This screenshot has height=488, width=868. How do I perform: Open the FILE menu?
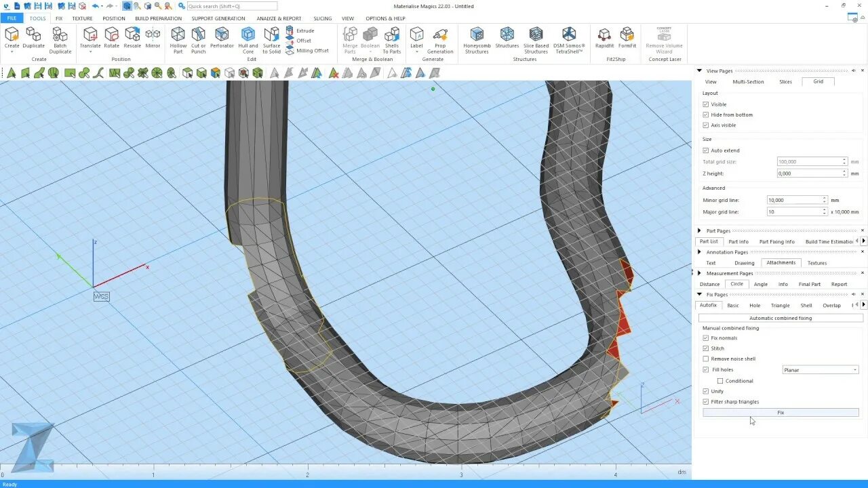point(12,18)
